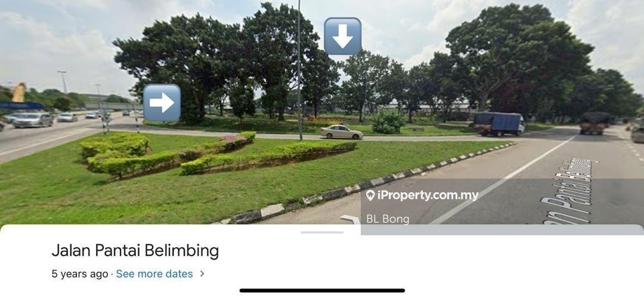Click the dark truck at far right
The height and width of the screenshot is (298, 644).
pyautogui.click(x=595, y=122)
